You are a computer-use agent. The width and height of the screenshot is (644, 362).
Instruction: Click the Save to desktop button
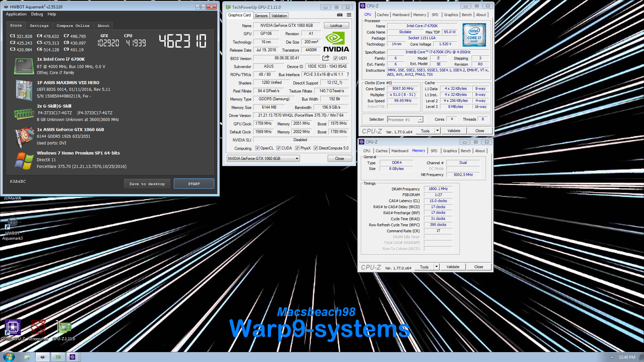coord(147,184)
